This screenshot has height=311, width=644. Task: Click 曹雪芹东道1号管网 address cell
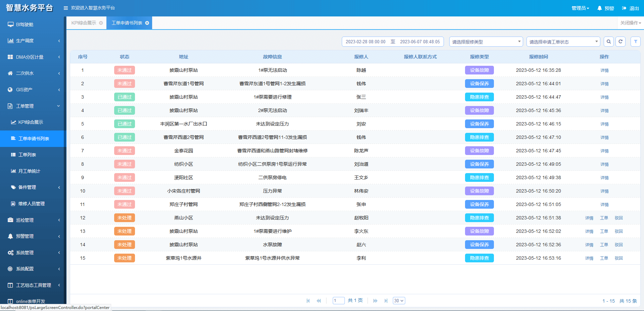click(184, 84)
